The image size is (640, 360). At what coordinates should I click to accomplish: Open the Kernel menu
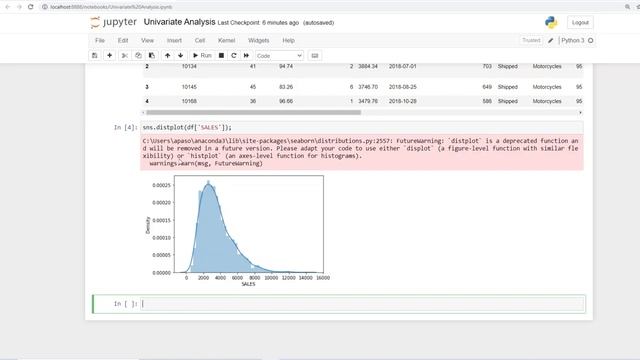tap(227, 40)
